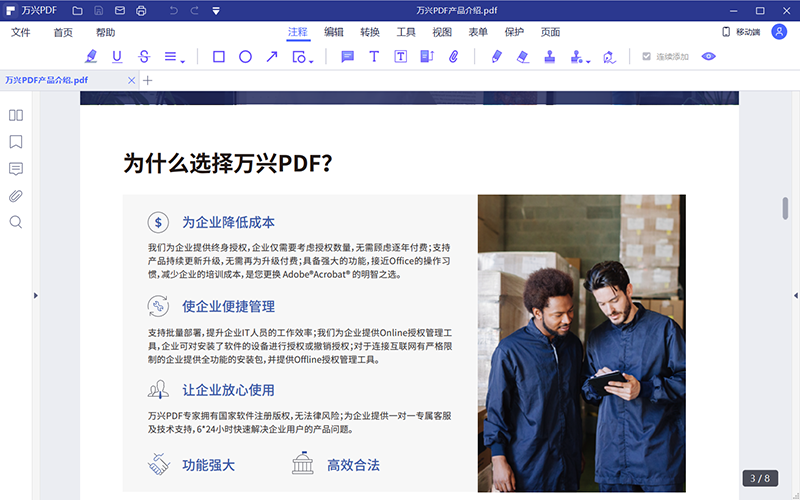800x500 pixels.
Task: Click the 让企业放心使用 heading
Action: 229,390
